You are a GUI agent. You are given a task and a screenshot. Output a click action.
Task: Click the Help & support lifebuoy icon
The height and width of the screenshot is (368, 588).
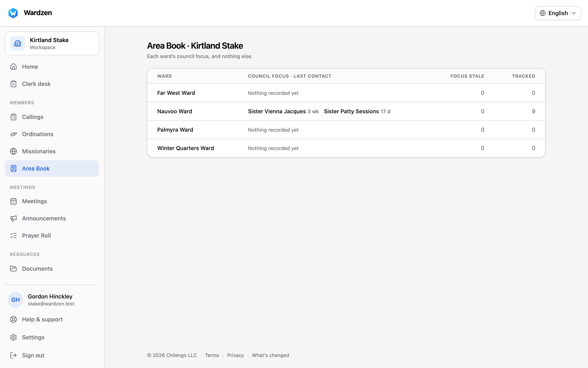[13, 319]
